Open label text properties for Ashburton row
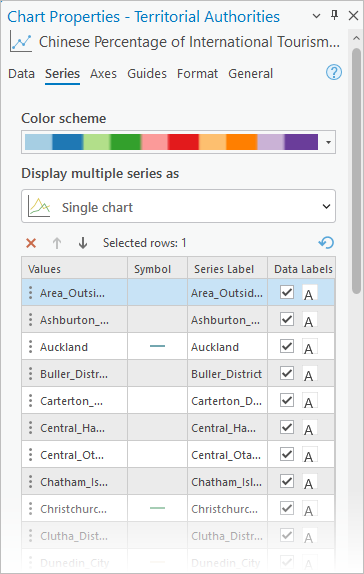This screenshot has height=574, width=364. pyautogui.click(x=309, y=320)
